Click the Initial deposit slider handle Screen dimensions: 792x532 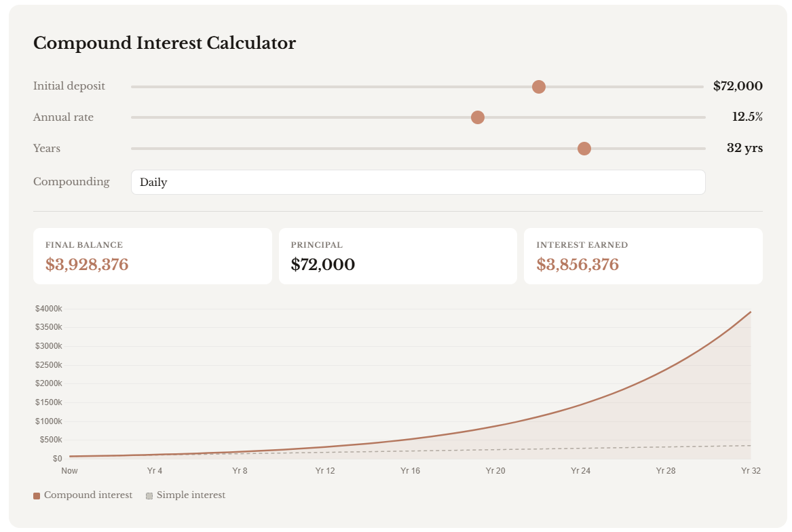click(x=539, y=87)
